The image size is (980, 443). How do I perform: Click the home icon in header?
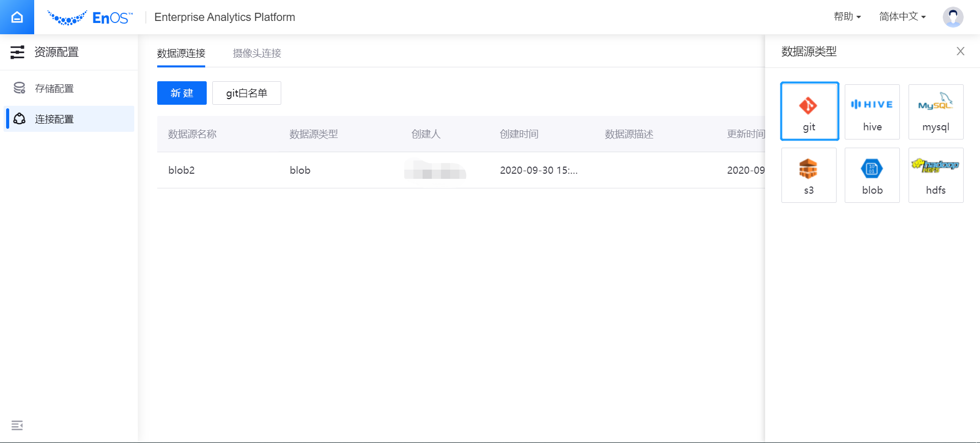click(17, 17)
